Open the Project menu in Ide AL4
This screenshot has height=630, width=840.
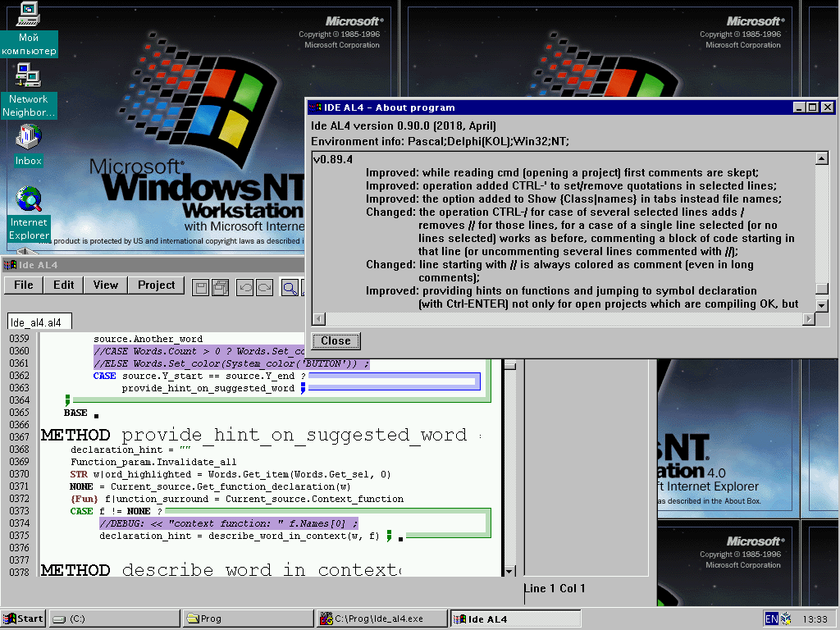point(156,285)
